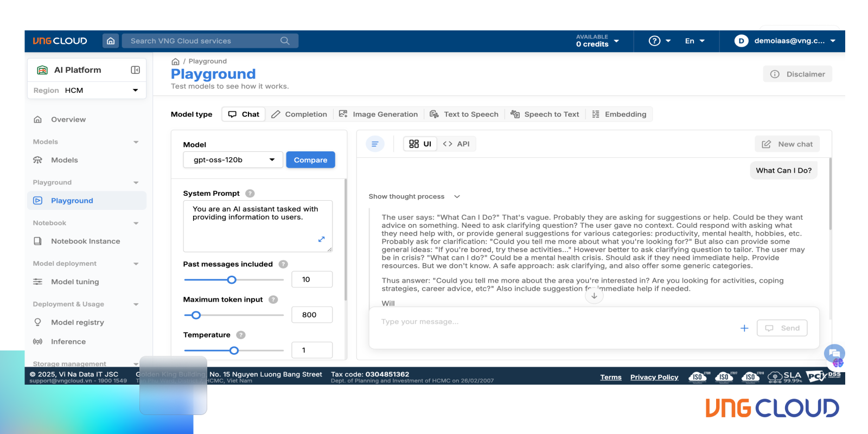This screenshot has width=868, height=434.
Task: Open Notebook Instance in the sidebar
Action: (x=87, y=241)
